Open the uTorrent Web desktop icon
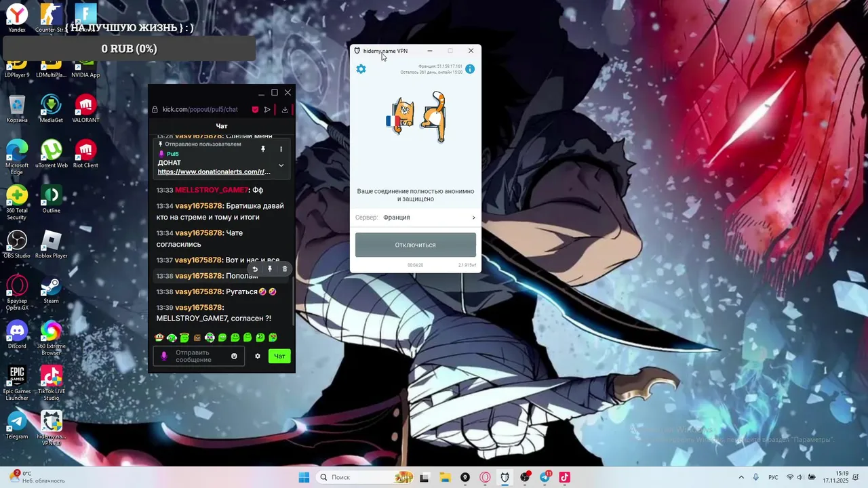The height and width of the screenshot is (488, 868). pyautogui.click(x=52, y=154)
